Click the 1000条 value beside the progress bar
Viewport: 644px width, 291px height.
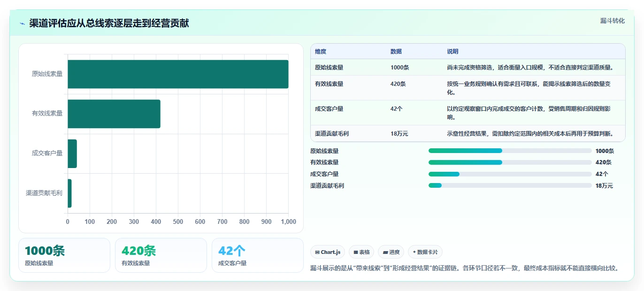[x=605, y=151]
